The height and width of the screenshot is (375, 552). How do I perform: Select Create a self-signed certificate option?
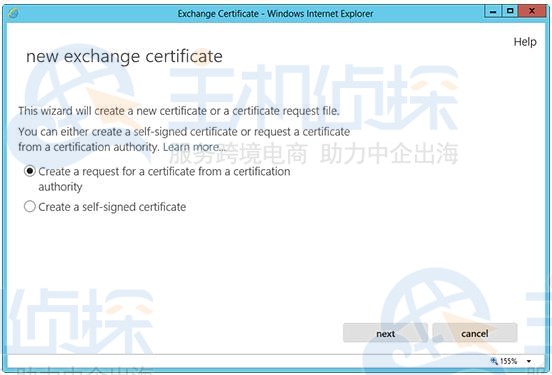click(30, 206)
